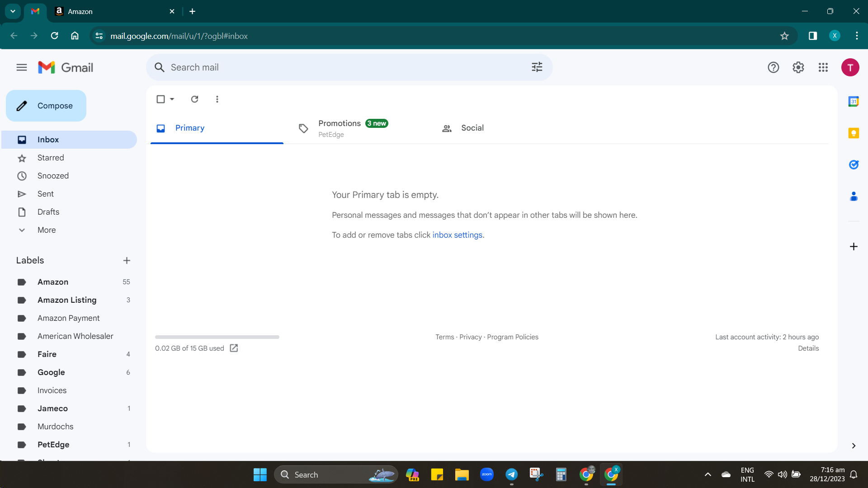Reload the browser page

coord(54,36)
